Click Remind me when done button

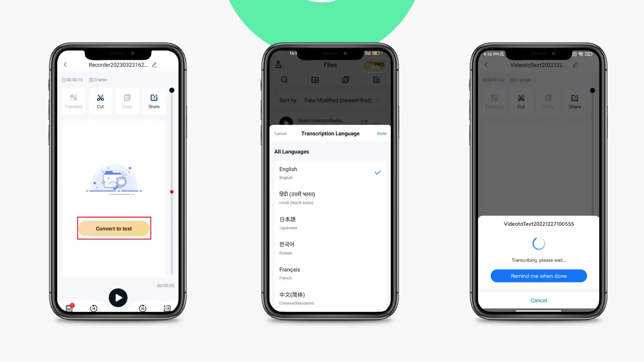[x=539, y=276]
